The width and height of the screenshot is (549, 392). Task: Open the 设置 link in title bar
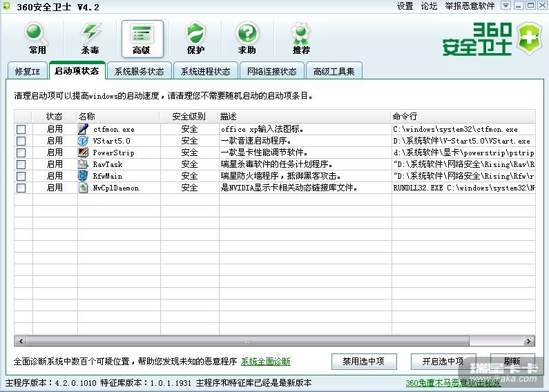tap(405, 6)
